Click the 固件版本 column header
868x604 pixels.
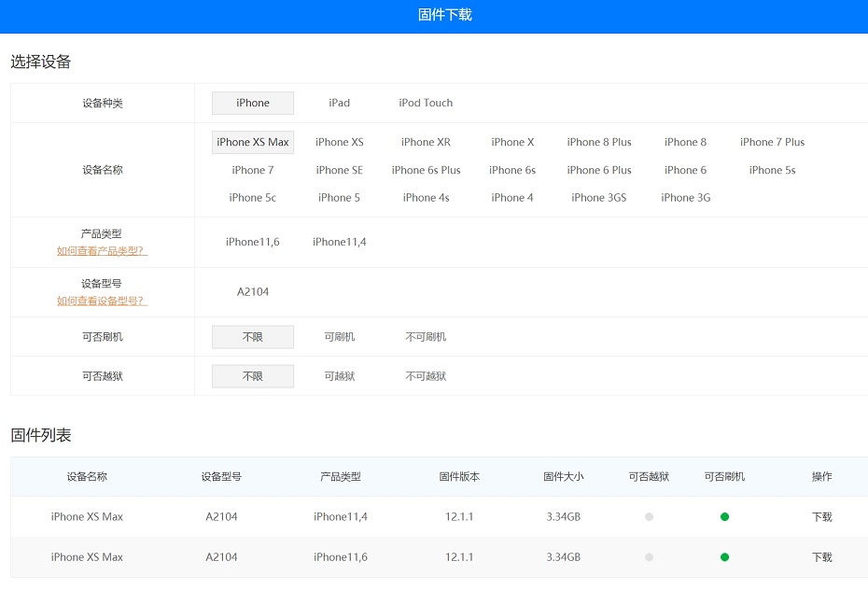[459, 477]
